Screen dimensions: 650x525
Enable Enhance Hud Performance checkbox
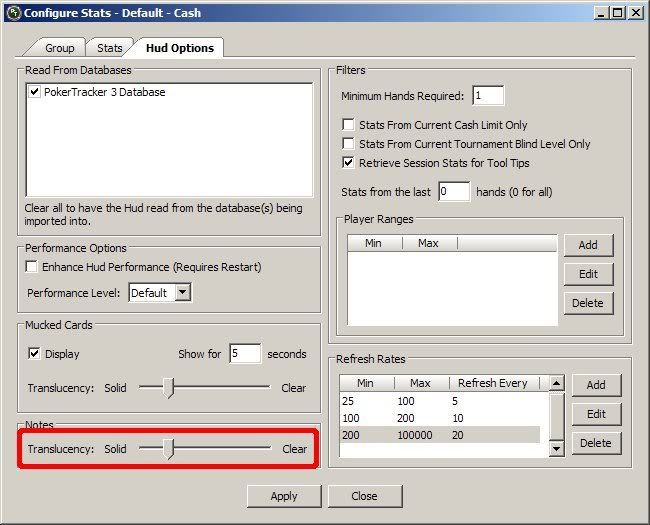click(32, 267)
